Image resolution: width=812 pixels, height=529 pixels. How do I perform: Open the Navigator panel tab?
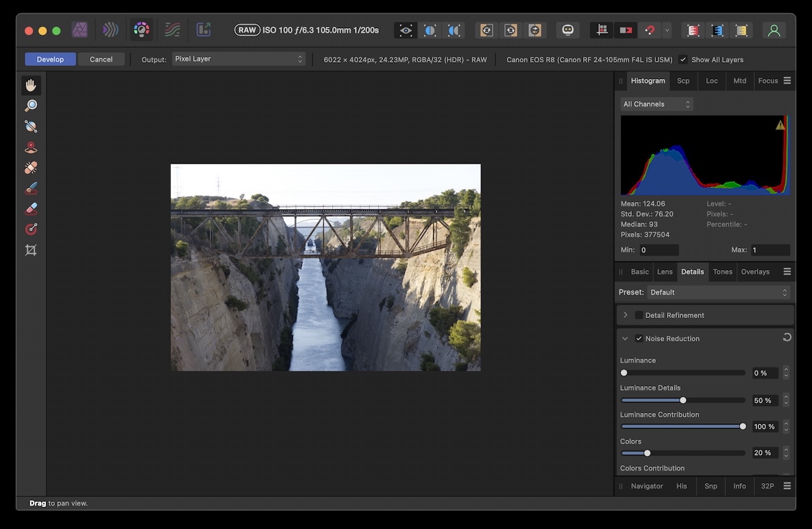pos(646,486)
